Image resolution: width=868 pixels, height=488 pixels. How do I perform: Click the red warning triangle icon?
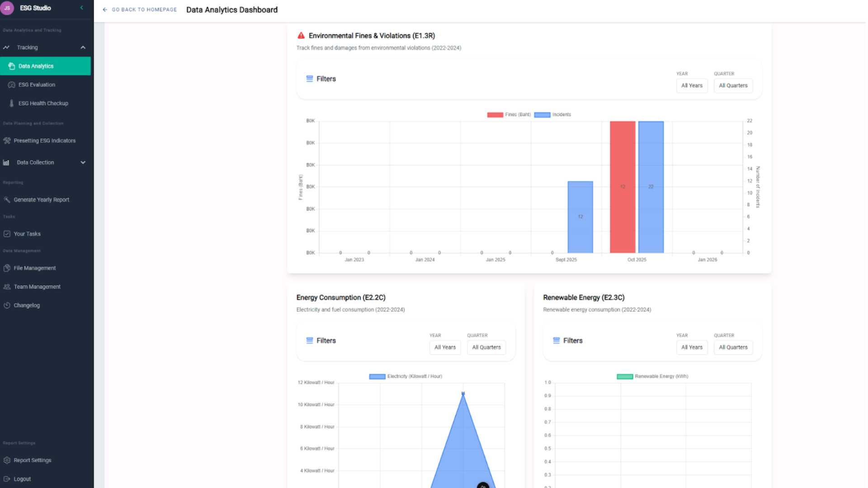point(301,36)
